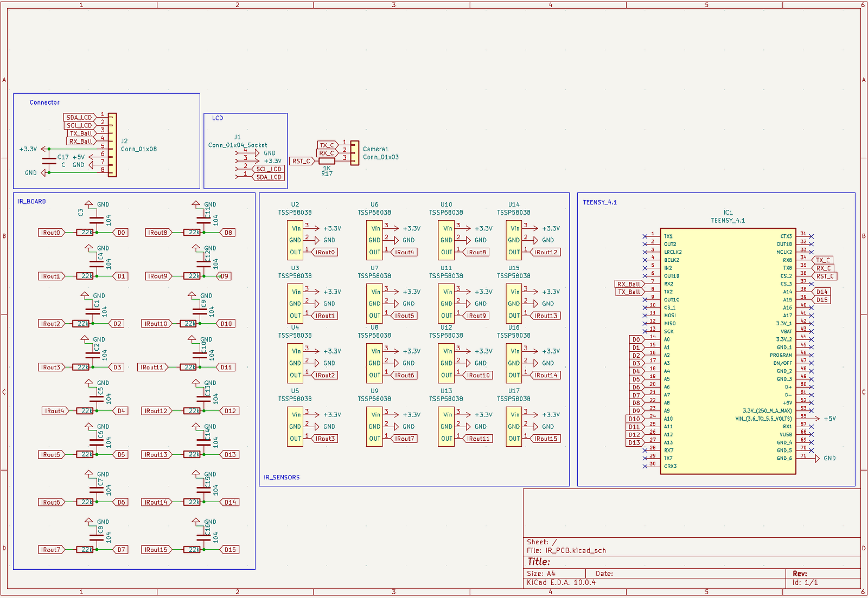Screen dimensions: 868x598
Task: Select the R17 resistor reference
Action: click(327, 174)
